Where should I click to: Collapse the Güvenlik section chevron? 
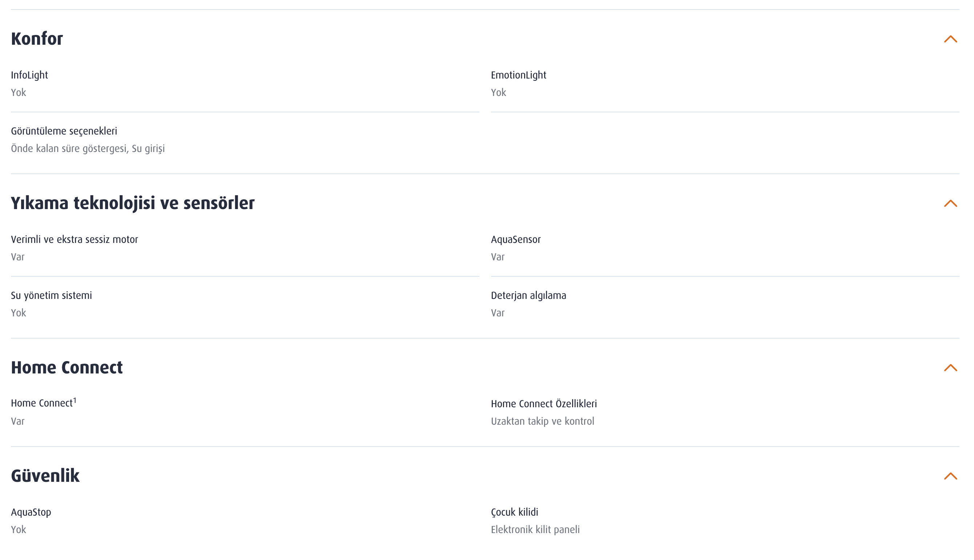(950, 476)
